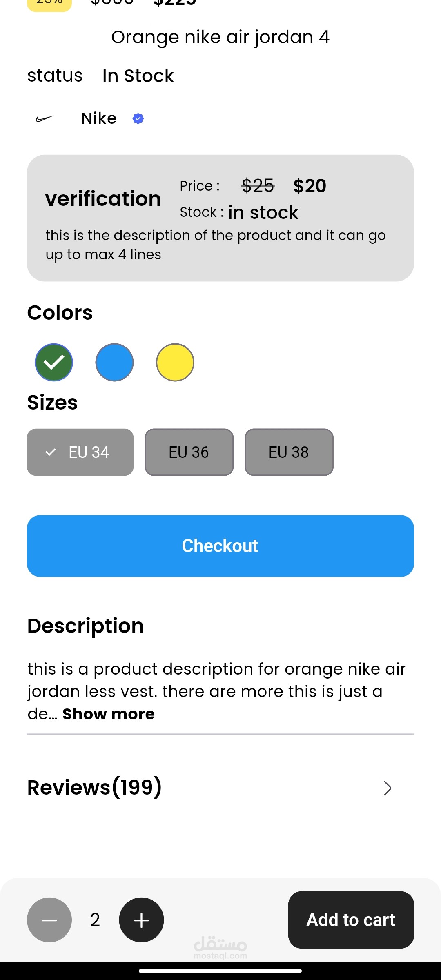Pick the yellow color swatch
Viewport: 441px width, 980px height.
(x=175, y=363)
